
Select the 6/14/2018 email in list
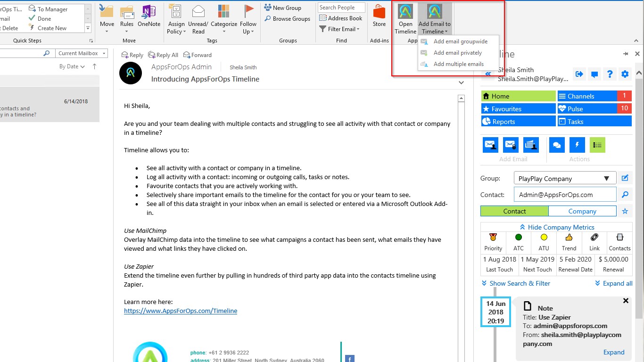coord(50,105)
